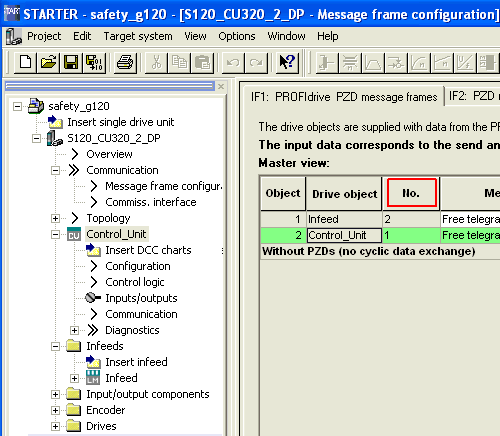500x436 pixels.
Task: Open Commiss. interface tree item
Action: coord(151,202)
